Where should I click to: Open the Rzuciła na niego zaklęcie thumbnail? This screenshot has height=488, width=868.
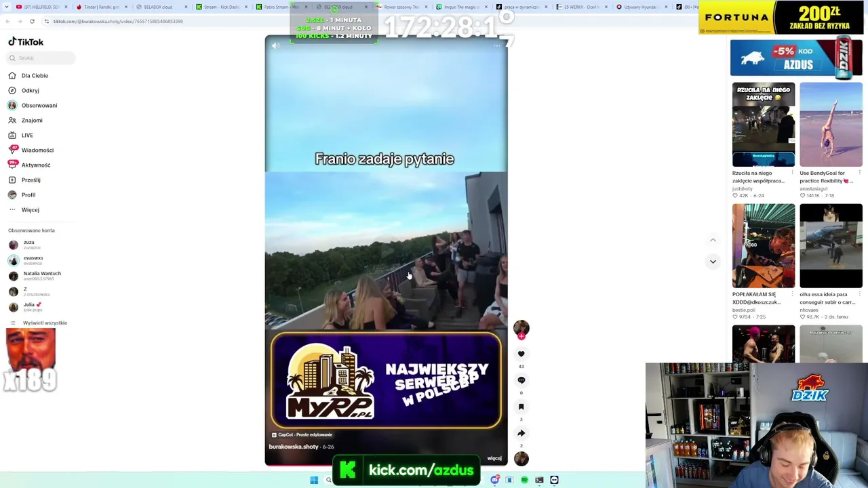click(764, 125)
